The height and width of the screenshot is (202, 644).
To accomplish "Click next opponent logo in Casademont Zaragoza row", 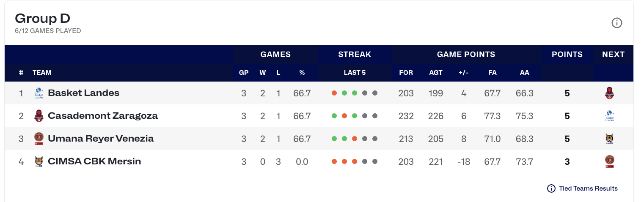I will tap(610, 116).
